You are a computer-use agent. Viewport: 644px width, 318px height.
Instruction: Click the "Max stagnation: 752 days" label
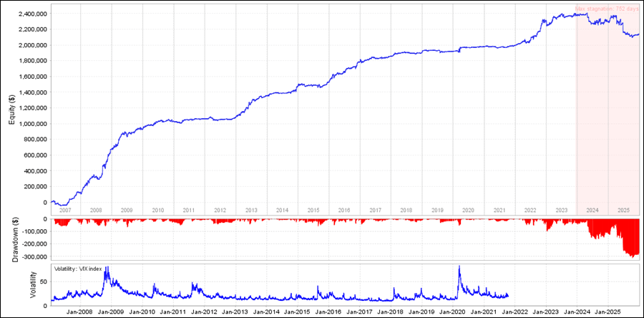607,10
